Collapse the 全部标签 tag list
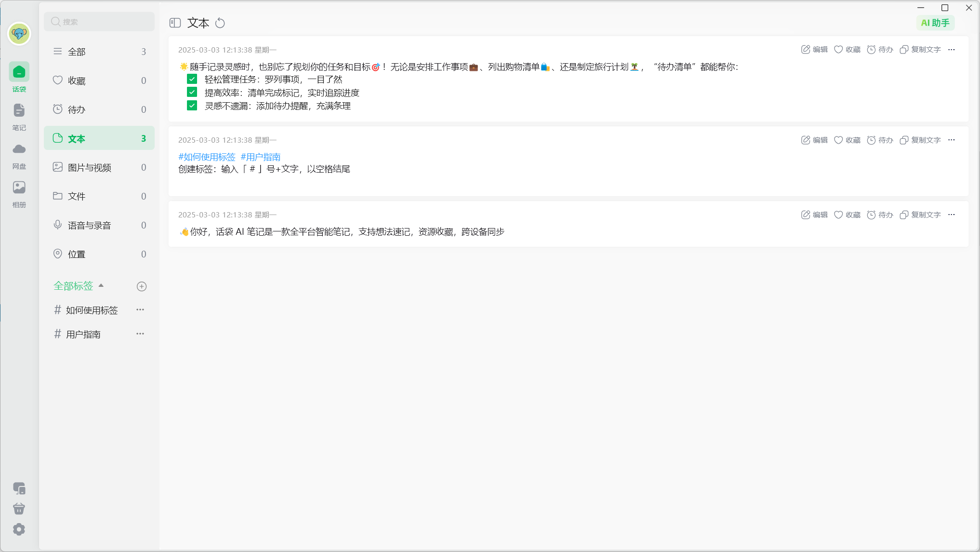Screen dimensions: 980x552 pyautogui.click(x=101, y=285)
